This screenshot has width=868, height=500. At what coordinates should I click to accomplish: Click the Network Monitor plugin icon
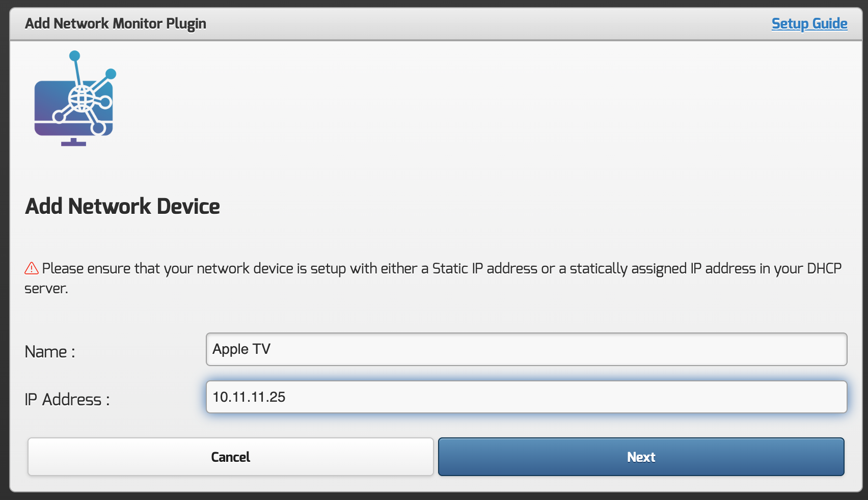(x=74, y=99)
